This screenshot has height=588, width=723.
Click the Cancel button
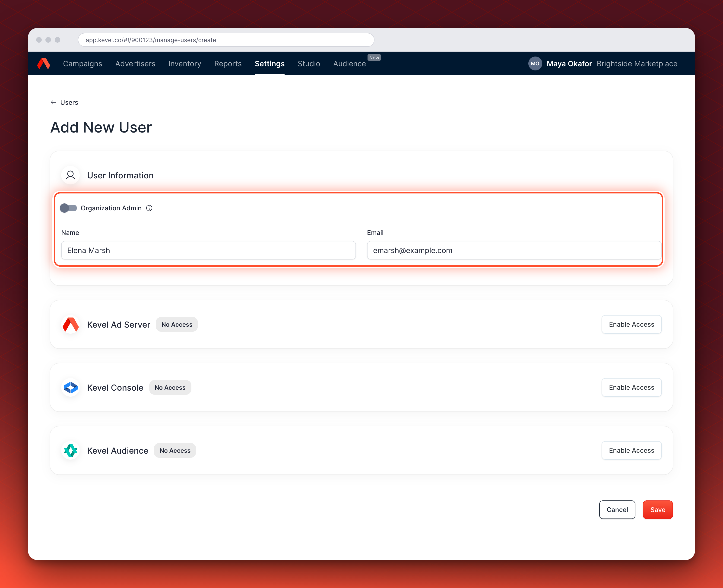pos(617,510)
